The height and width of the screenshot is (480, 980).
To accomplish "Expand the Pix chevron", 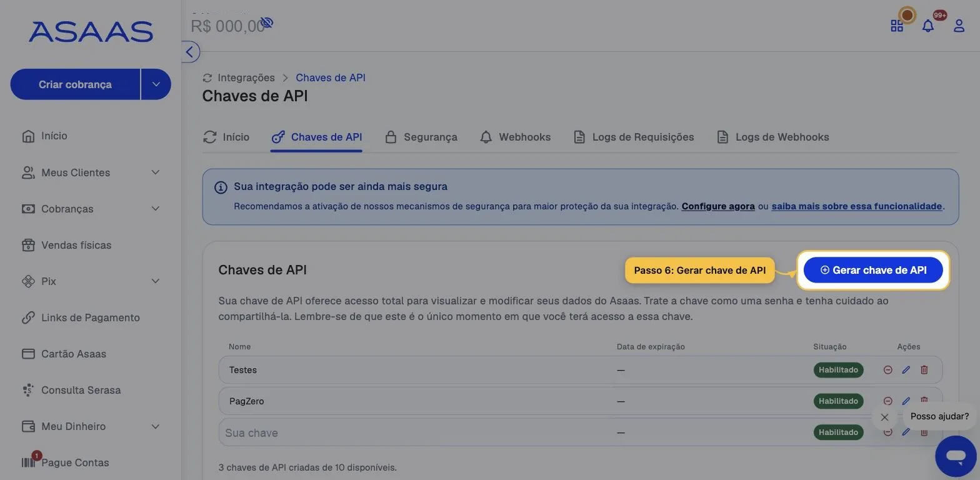I will [156, 281].
